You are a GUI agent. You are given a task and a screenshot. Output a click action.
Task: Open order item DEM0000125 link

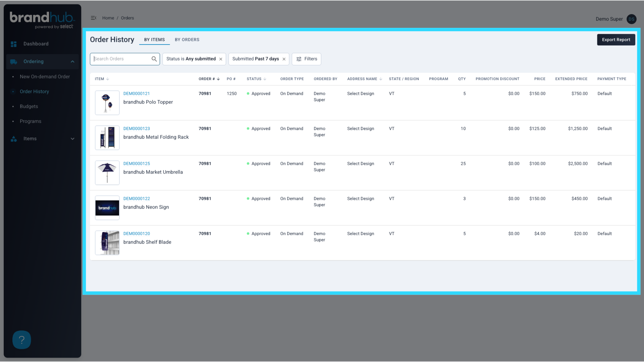(137, 164)
